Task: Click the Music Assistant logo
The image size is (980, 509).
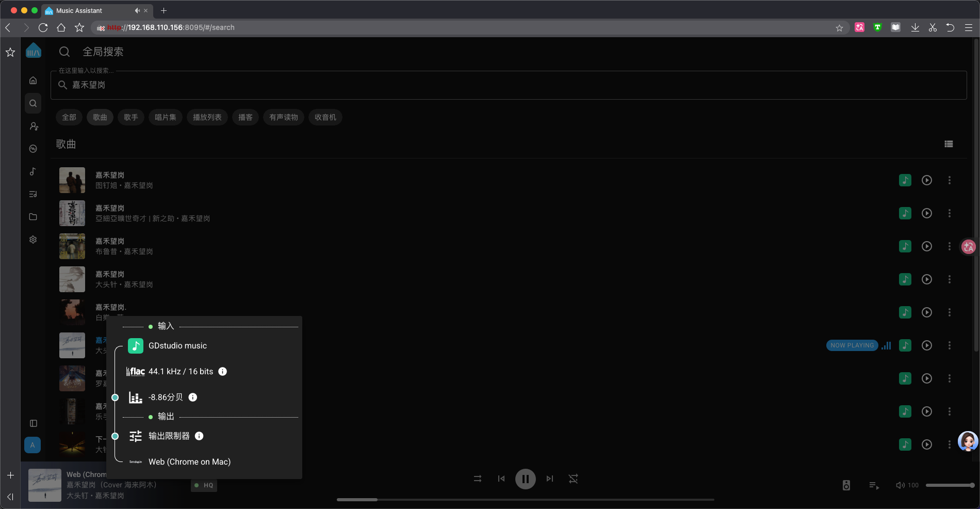Action: click(x=33, y=51)
